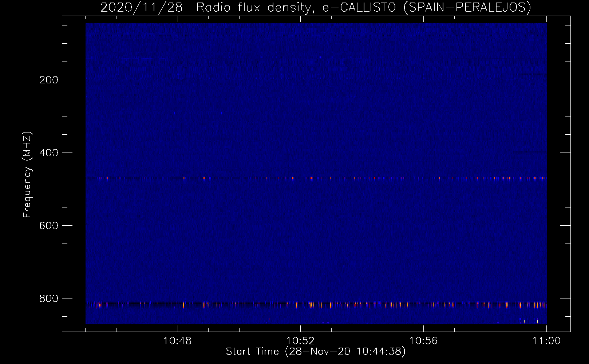This screenshot has width=589, height=364.
Task: Click the 10:56 time tick label
Action: 423,341
